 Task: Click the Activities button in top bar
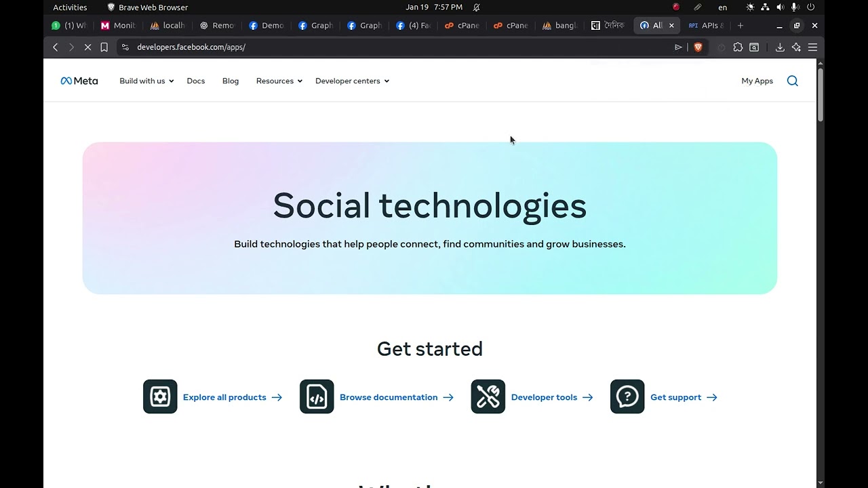70,7
